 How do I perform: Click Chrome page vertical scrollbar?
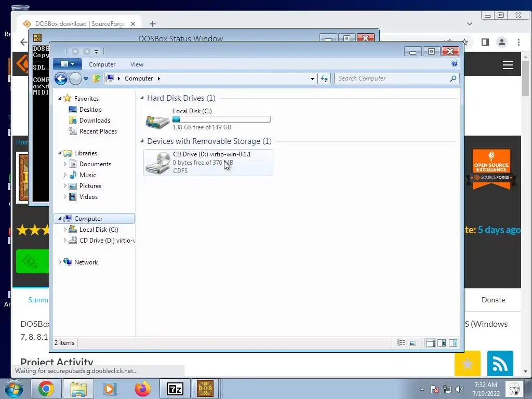coord(526,78)
